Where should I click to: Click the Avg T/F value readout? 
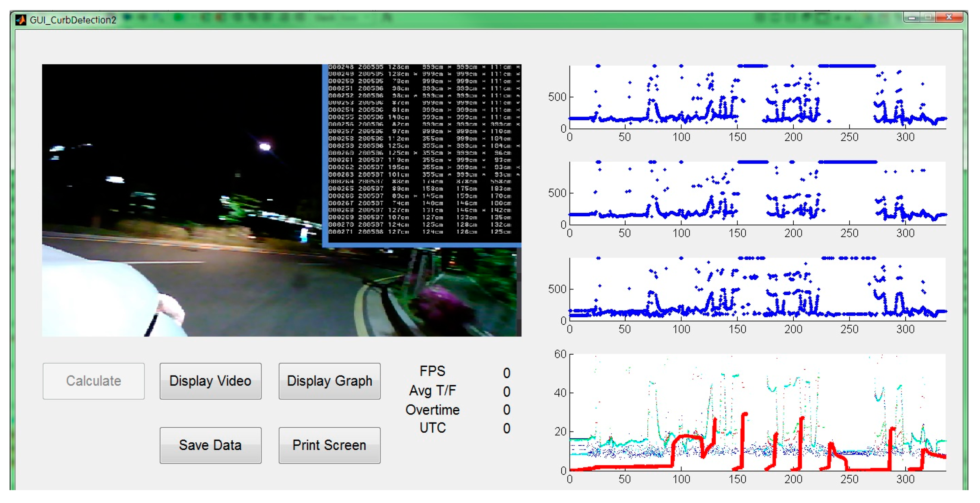point(506,392)
